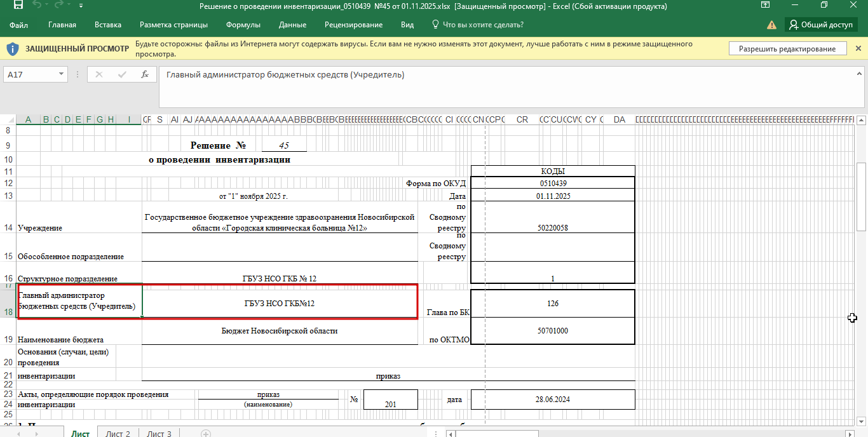Add a new sheet with plus icon
Image resolution: width=868 pixels, height=437 pixels.
206,434
